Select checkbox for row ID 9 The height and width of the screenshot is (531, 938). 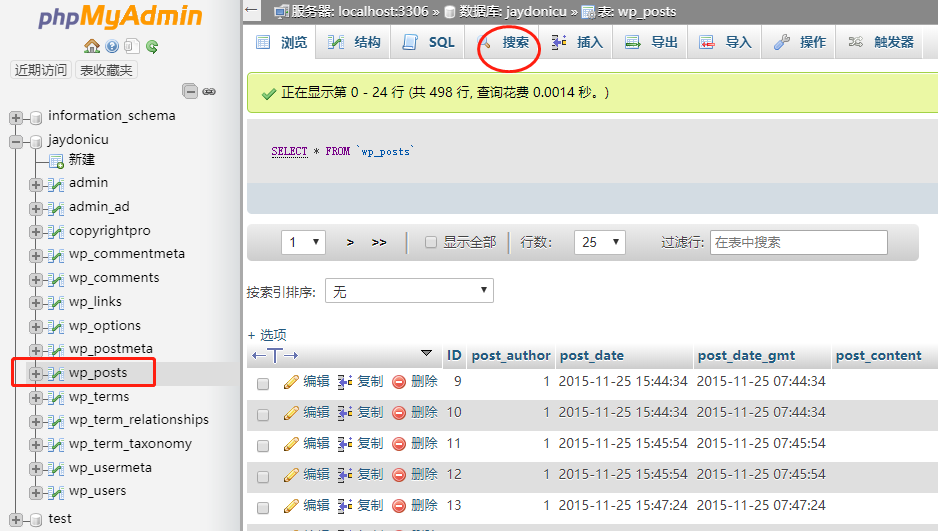(x=263, y=384)
